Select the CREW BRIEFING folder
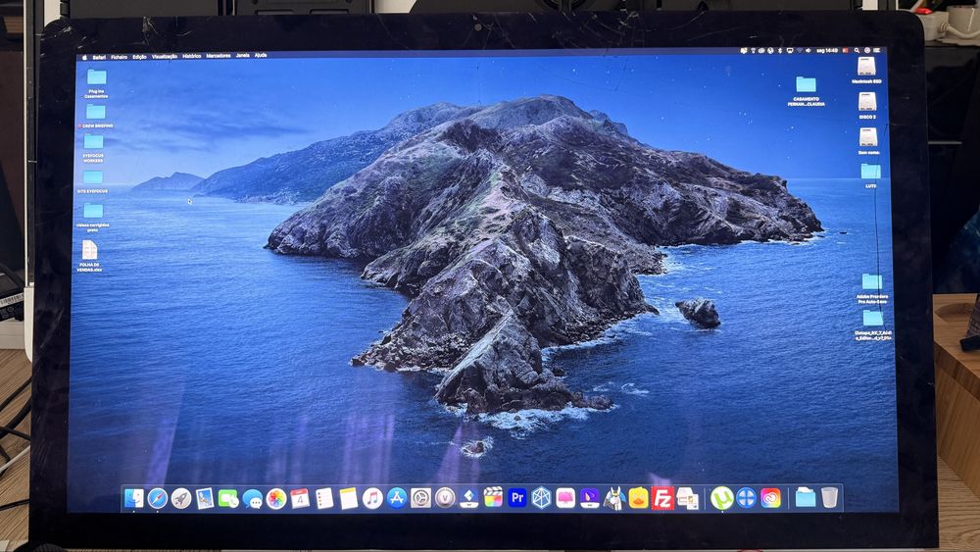The height and width of the screenshot is (552, 980). tap(96, 112)
